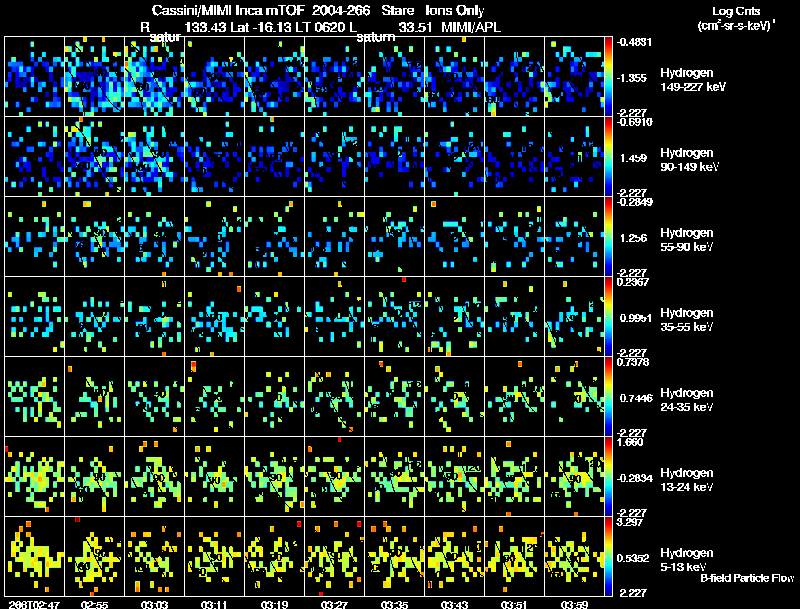Click the 'Lat -16.13' header value

[259, 27]
